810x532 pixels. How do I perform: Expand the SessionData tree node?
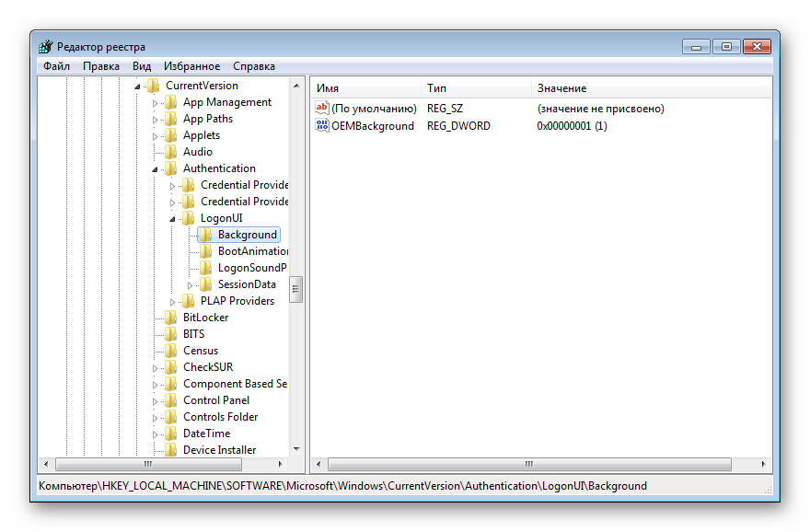190,284
